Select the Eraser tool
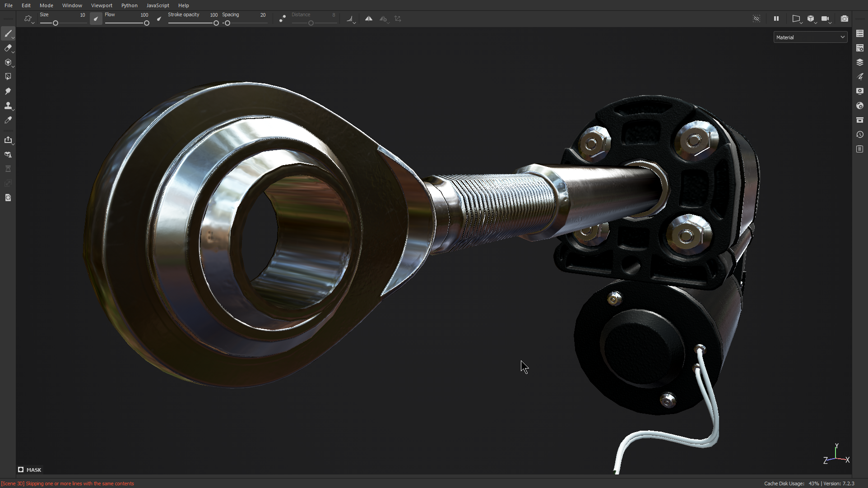 pyautogui.click(x=8, y=48)
